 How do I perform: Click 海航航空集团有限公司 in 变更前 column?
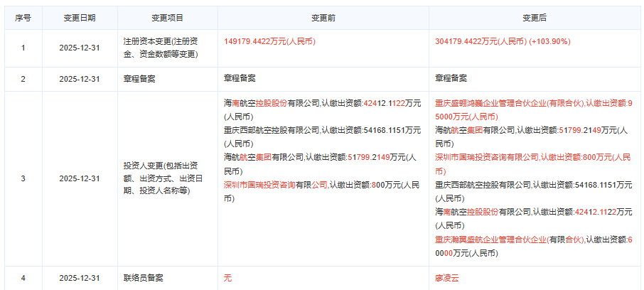tap(264, 158)
